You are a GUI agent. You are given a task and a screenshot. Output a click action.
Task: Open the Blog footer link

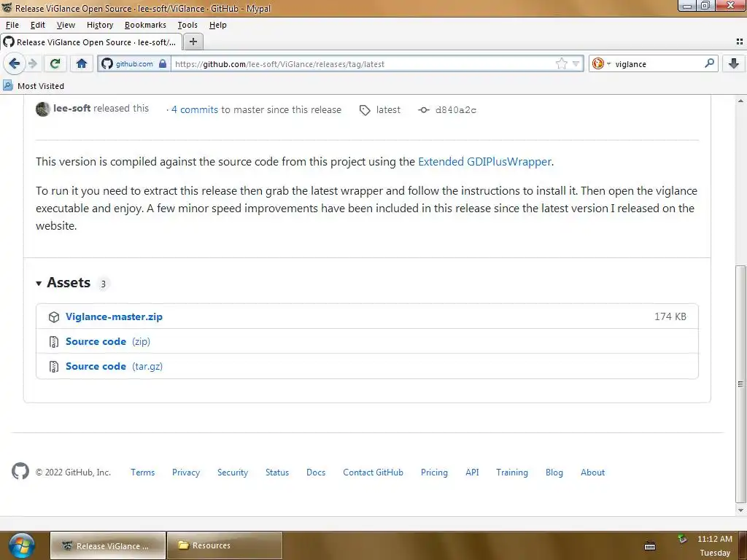point(554,472)
